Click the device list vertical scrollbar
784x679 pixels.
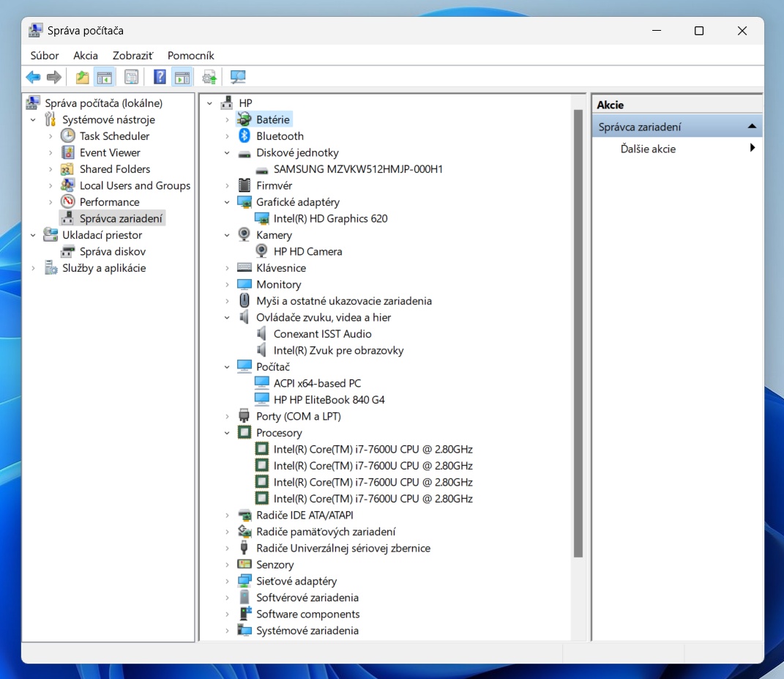pos(578,333)
